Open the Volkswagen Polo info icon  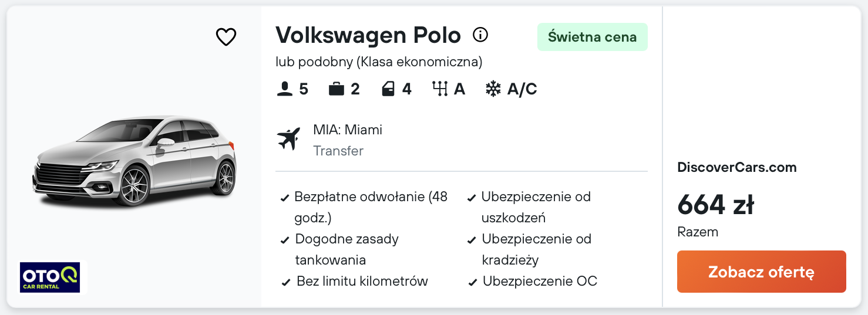tap(480, 35)
